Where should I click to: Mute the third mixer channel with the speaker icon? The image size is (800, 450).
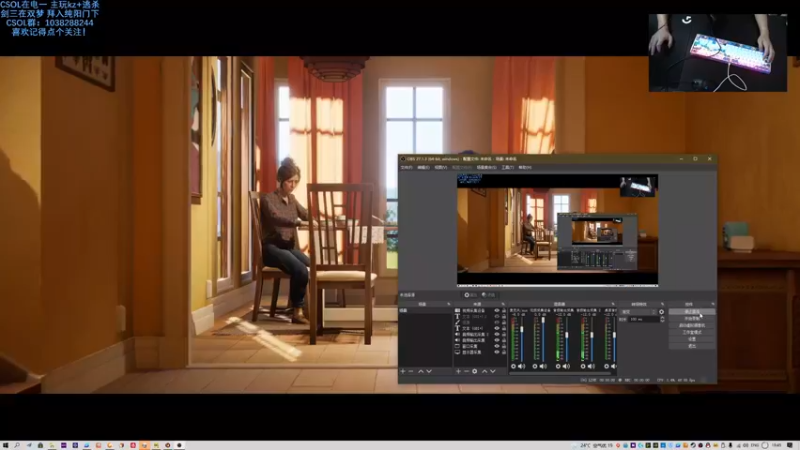coord(566,366)
